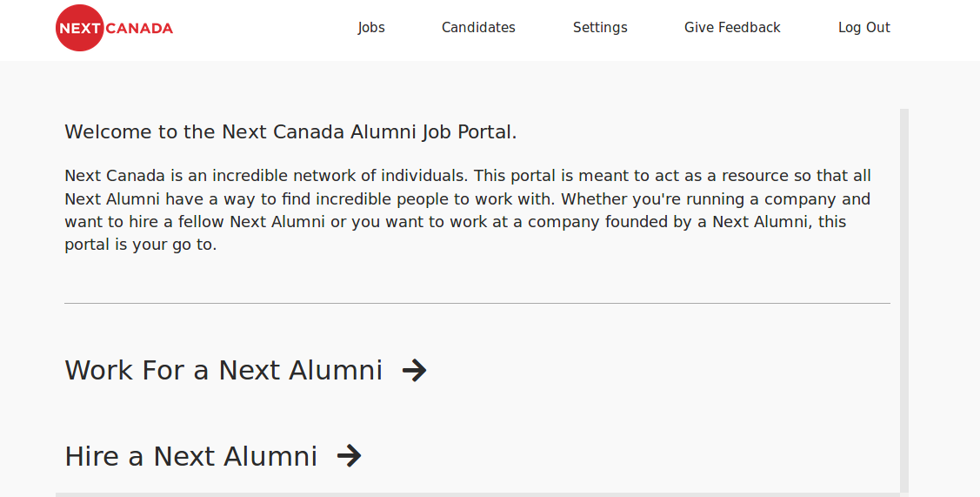Viewport: 980px width, 497px height.
Task: Log Out of the job portal
Action: pos(863,28)
